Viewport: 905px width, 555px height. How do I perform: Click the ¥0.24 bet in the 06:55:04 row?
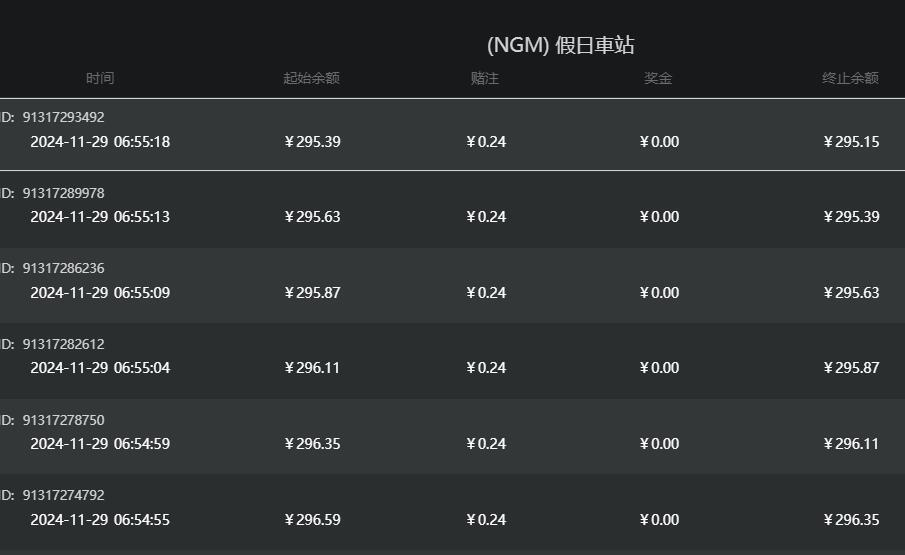(486, 368)
